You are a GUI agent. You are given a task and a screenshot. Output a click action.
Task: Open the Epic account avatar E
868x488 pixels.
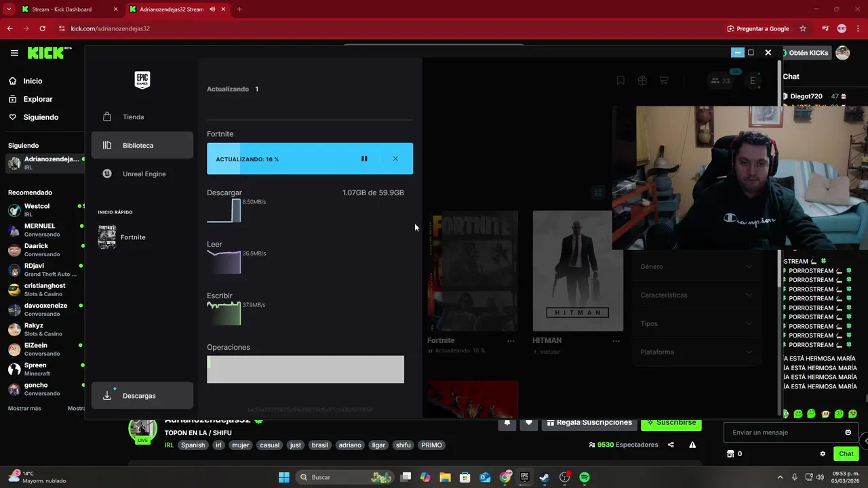click(x=753, y=81)
